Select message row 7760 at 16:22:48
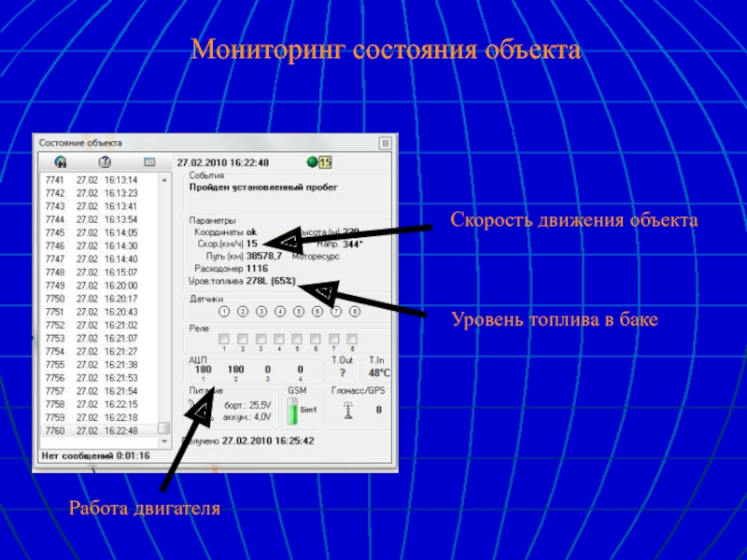The image size is (747, 560). tap(99, 430)
